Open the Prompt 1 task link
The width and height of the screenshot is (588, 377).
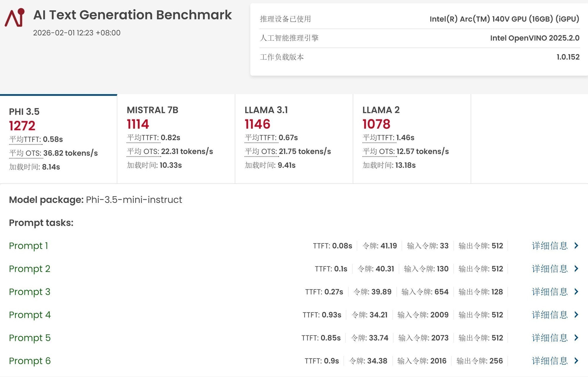click(x=29, y=246)
